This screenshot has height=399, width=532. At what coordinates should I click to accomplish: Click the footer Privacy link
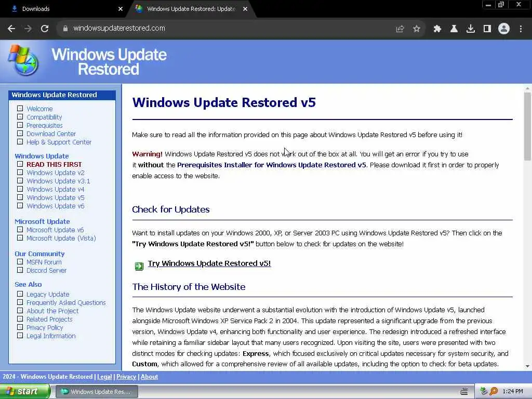126,377
